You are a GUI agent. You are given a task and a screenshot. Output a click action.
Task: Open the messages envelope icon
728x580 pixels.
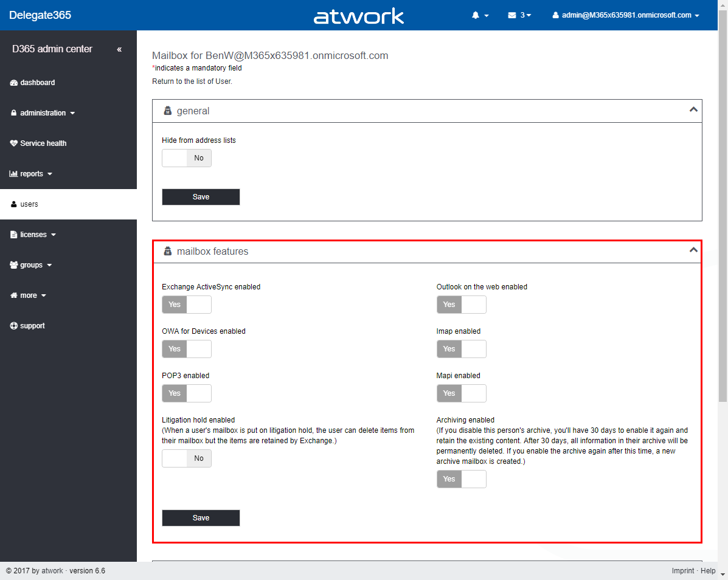512,15
